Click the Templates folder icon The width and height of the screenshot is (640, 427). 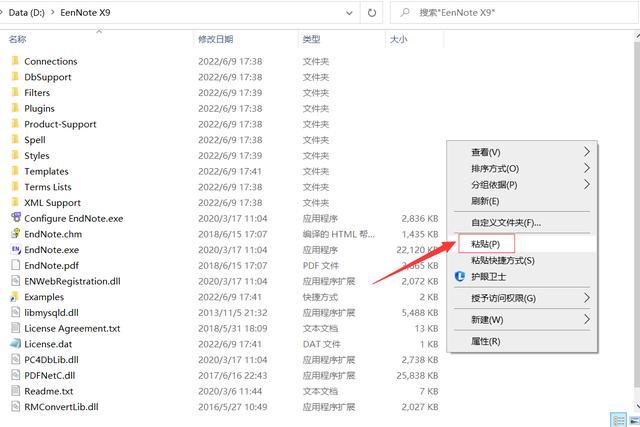click(x=15, y=171)
